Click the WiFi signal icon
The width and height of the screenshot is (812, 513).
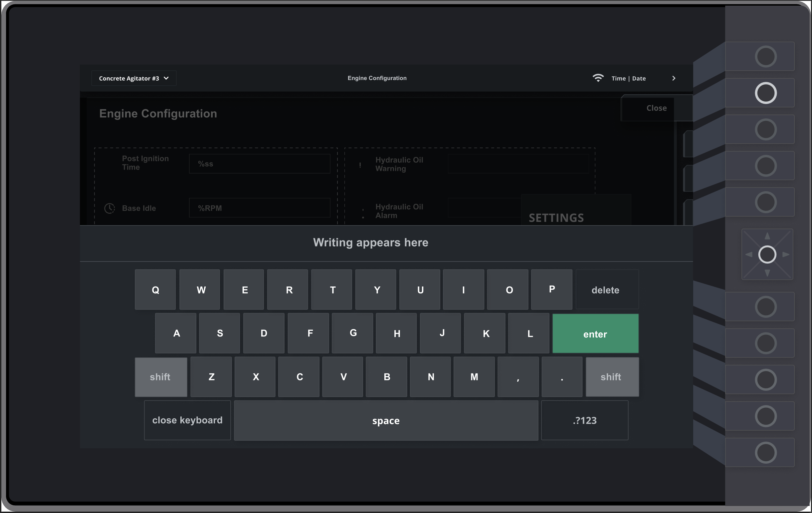[598, 78]
